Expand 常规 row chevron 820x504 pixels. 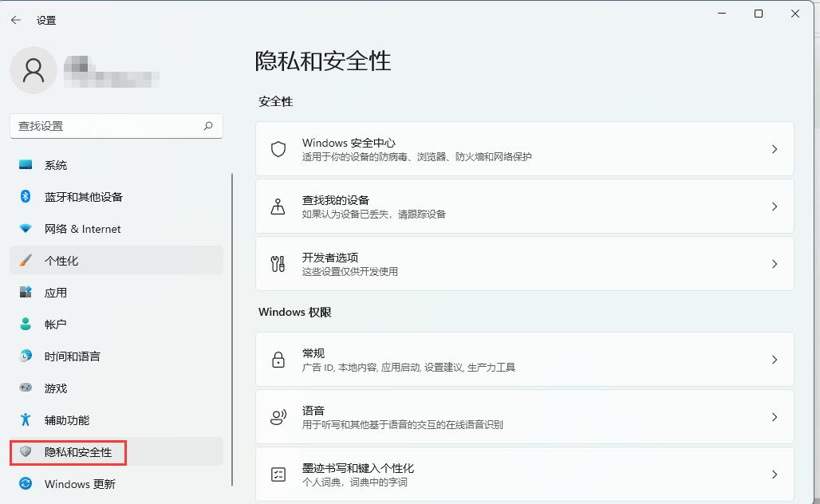(775, 360)
